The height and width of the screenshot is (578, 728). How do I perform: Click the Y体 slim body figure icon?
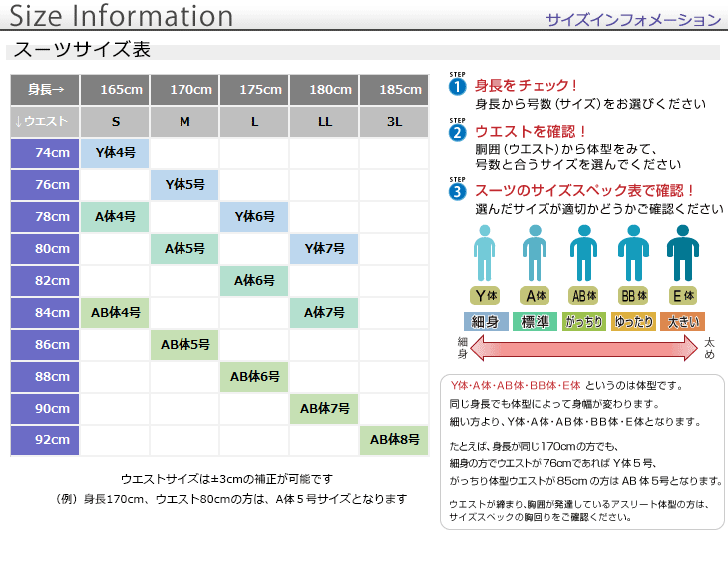coord(486,253)
